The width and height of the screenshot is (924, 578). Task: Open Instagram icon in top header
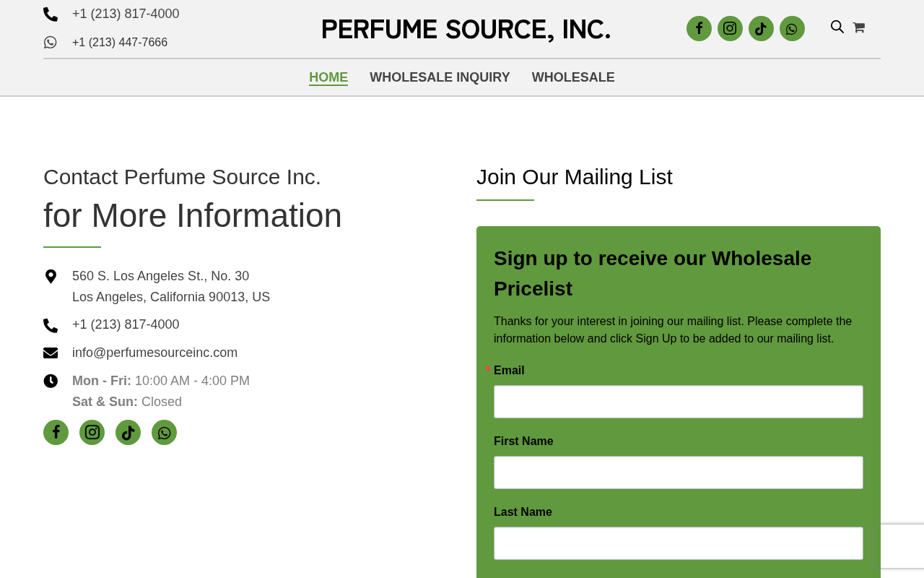point(730,28)
